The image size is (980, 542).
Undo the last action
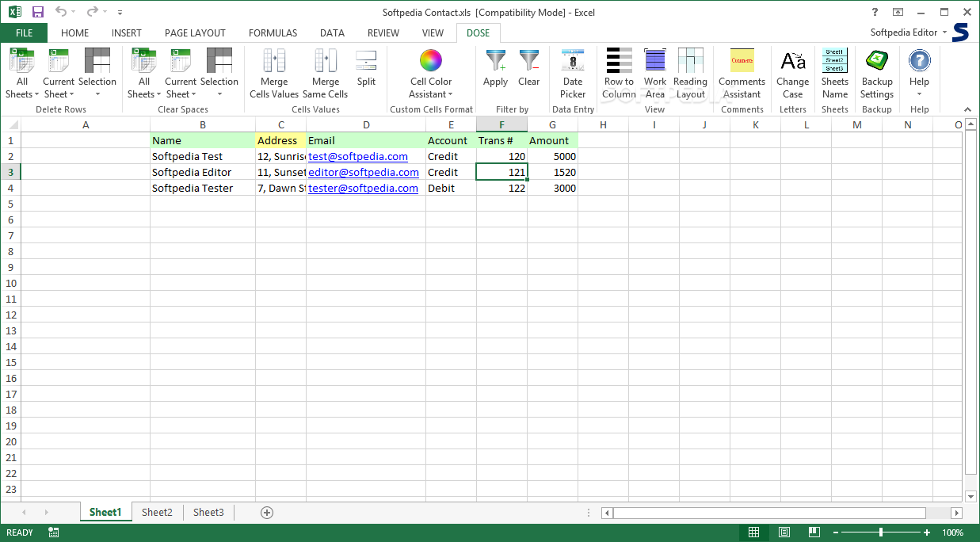[61, 12]
